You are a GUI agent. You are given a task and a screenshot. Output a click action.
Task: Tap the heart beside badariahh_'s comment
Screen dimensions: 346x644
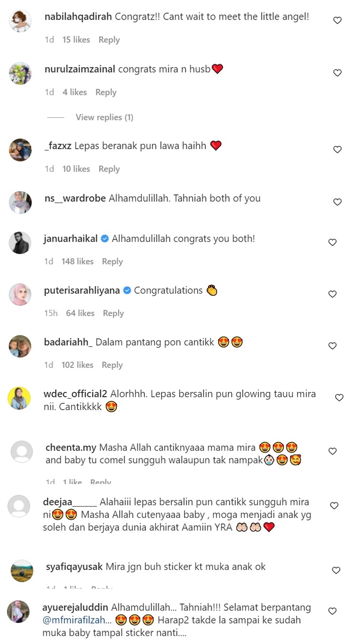pyautogui.click(x=333, y=346)
